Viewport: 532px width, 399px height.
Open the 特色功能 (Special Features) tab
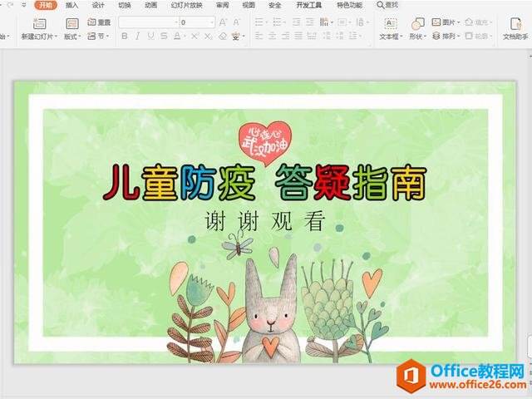349,5
